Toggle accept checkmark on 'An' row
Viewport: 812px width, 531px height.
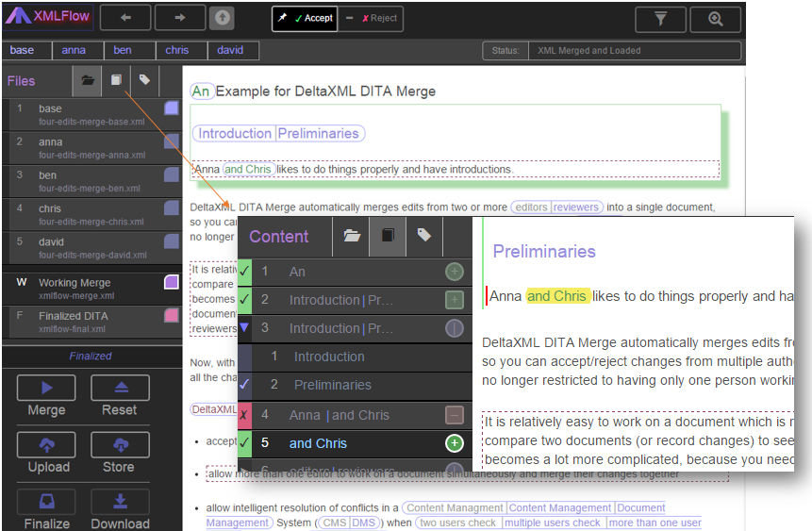(x=245, y=272)
